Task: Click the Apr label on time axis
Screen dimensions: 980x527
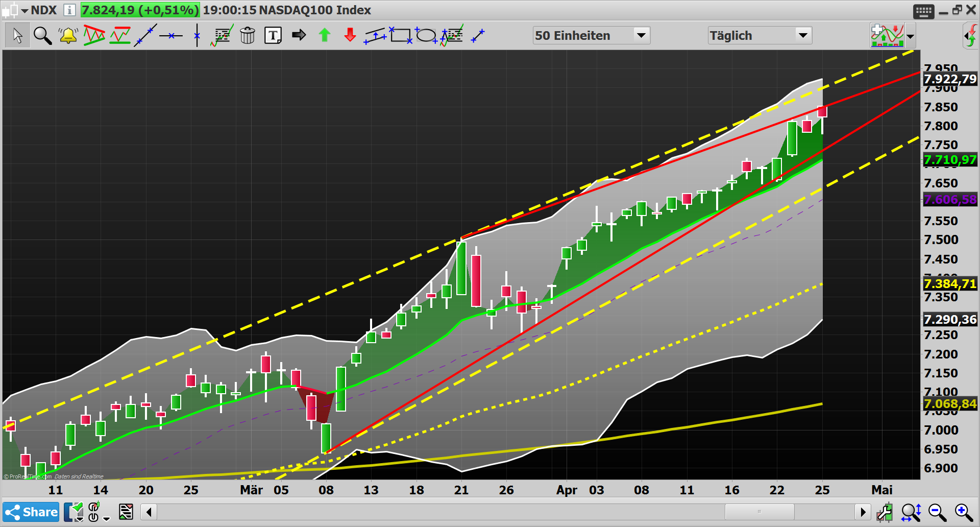Action: point(567,490)
